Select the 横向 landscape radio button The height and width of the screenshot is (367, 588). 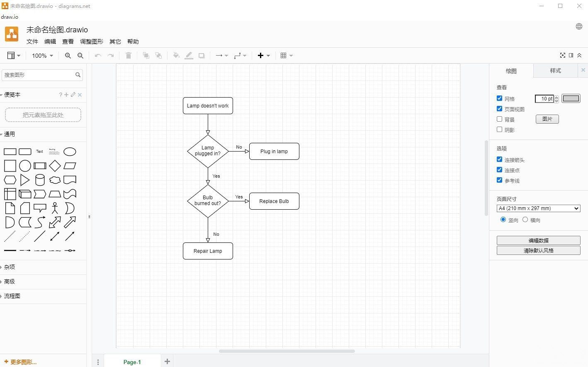525,220
